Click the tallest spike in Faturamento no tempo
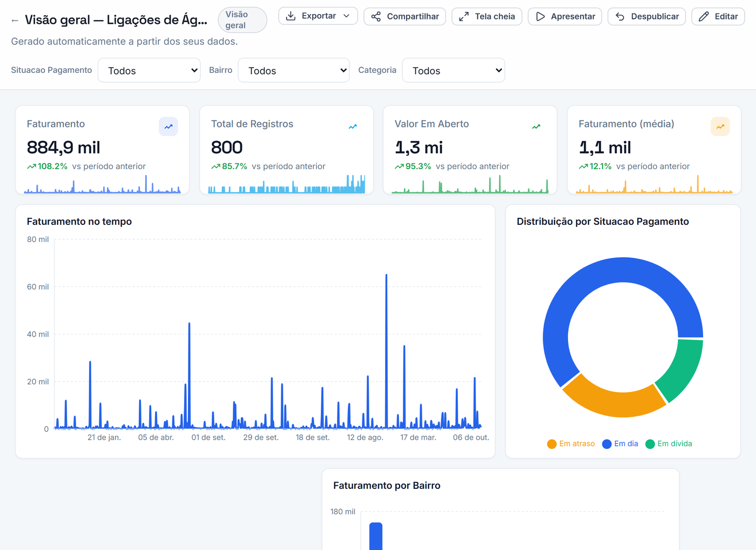Screen dimensions: 756x550 pyautogui.click(x=386, y=351)
